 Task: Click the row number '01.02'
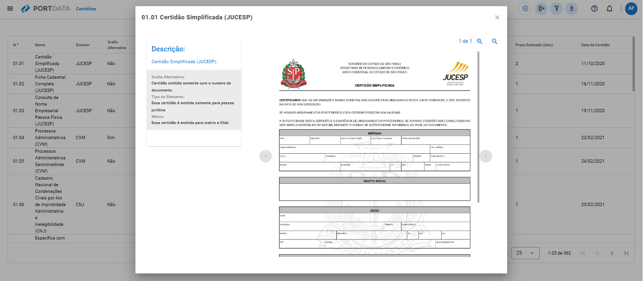pos(18,84)
